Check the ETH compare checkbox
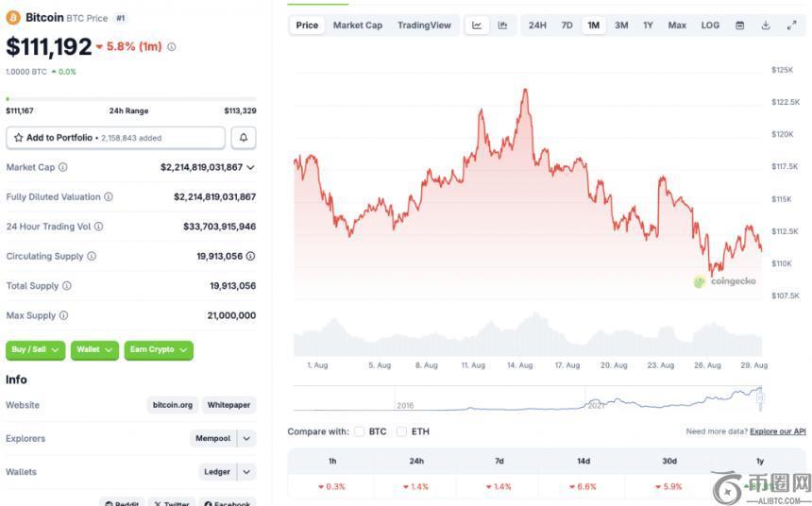The image size is (812, 506). tap(402, 431)
